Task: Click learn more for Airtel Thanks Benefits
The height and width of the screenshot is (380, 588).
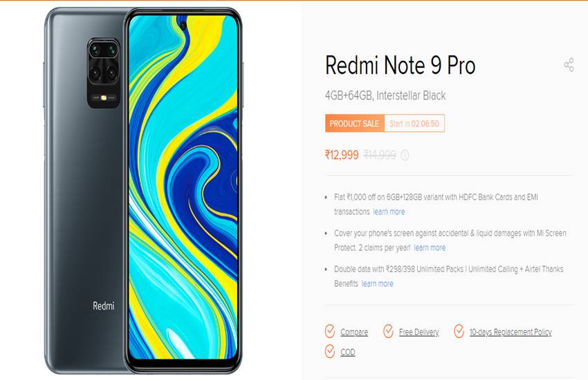Action: (x=377, y=284)
